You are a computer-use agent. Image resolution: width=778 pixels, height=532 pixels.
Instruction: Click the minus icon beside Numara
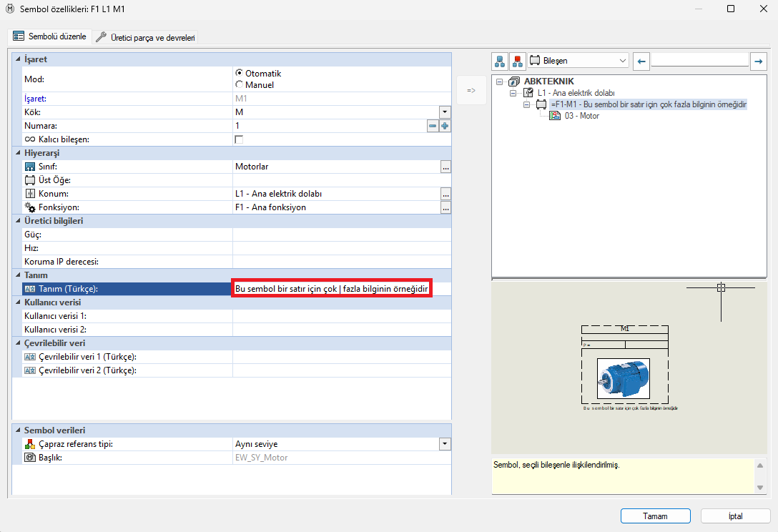tap(433, 126)
